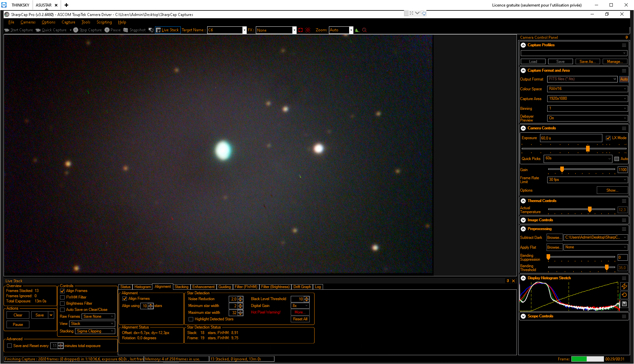The height and width of the screenshot is (364, 634).
Task: Expand the Scope Controls section
Action: (523, 316)
